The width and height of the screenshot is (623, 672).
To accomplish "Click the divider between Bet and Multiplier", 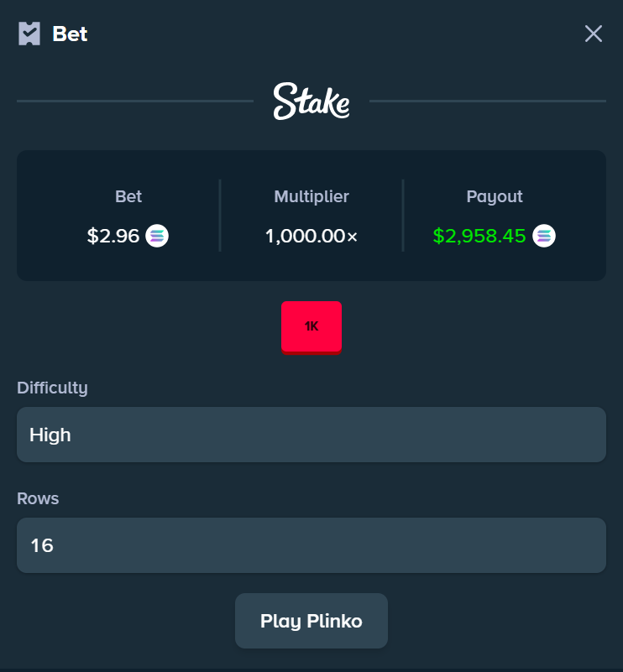I will pos(220,215).
